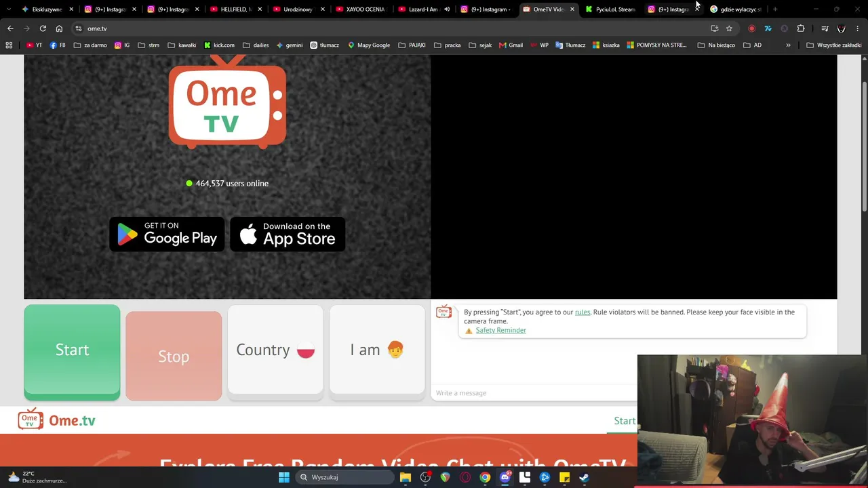Open OBS Studio from the taskbar

[x=425, y=477]
